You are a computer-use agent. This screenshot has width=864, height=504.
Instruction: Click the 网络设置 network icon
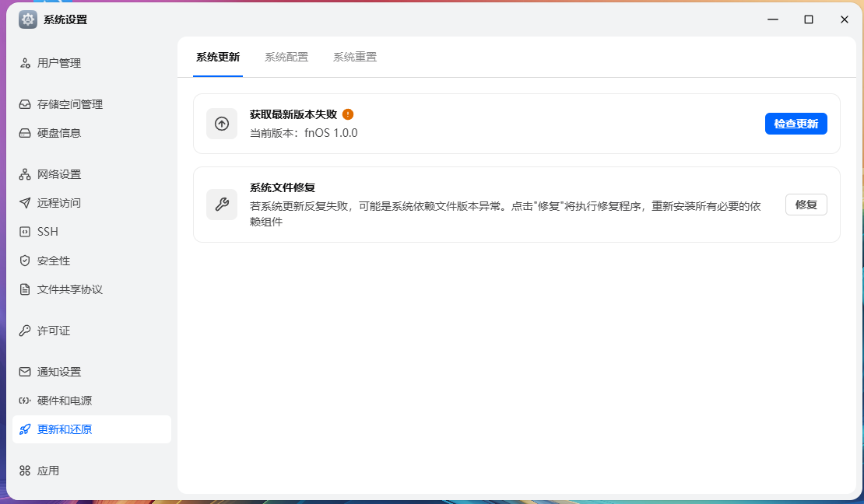[x=25, y=174]
